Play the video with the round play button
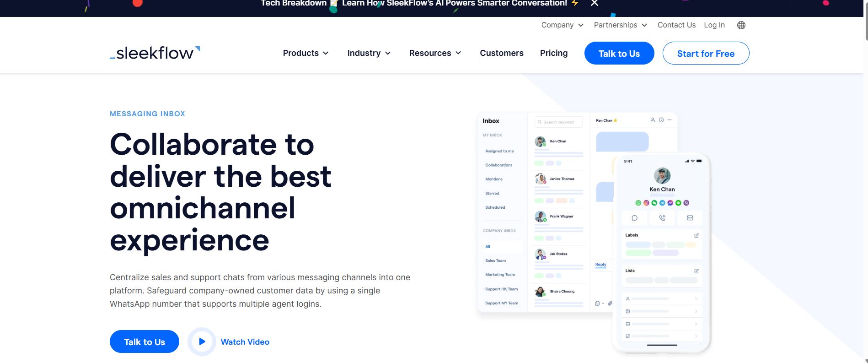This screenshot has height=363, width=868. [202, 341]
